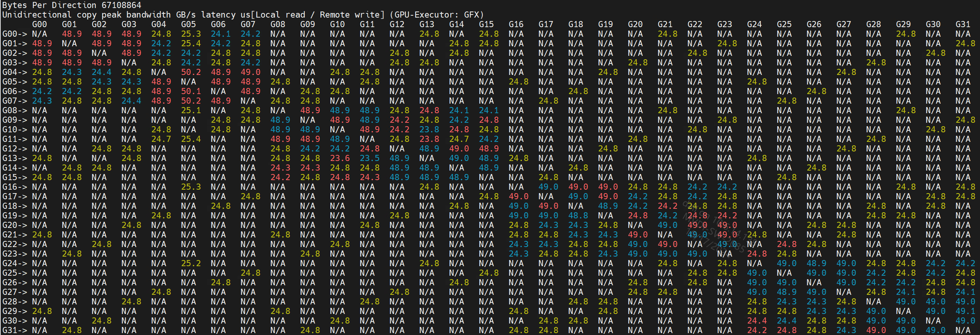The image size is (980, 335).
Task: Click the G05 column header
Action: 188,24
